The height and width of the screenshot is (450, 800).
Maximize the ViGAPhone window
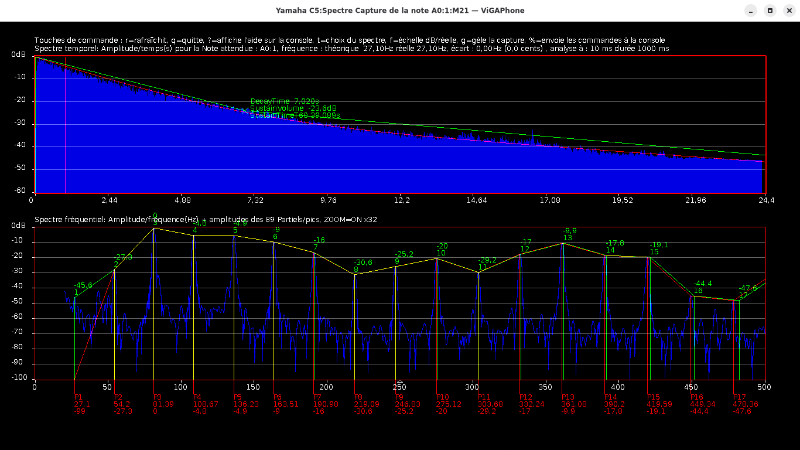coord(769,10)
